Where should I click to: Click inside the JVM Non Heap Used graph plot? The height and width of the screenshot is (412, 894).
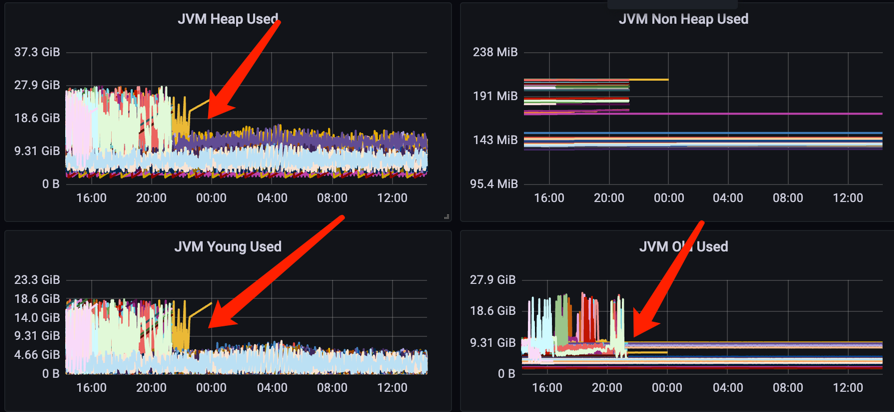[x=701, y=117]
